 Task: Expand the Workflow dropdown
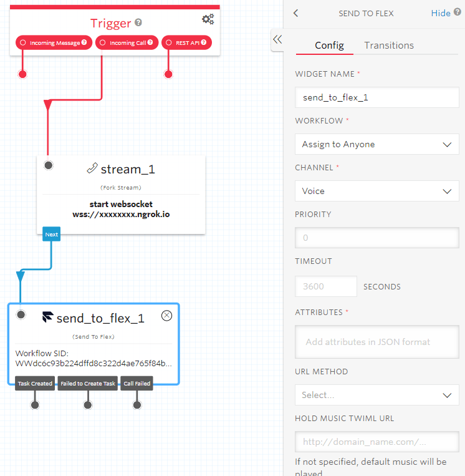click(x=376, y=144)
